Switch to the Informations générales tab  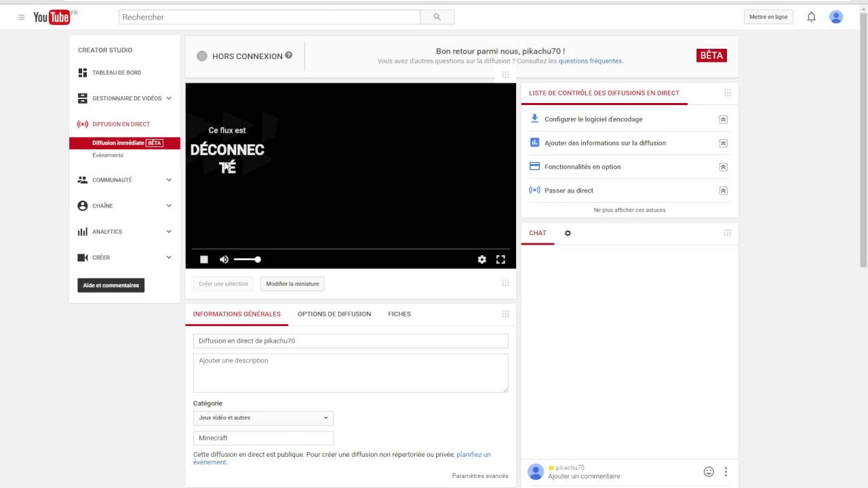click(237, 314)
